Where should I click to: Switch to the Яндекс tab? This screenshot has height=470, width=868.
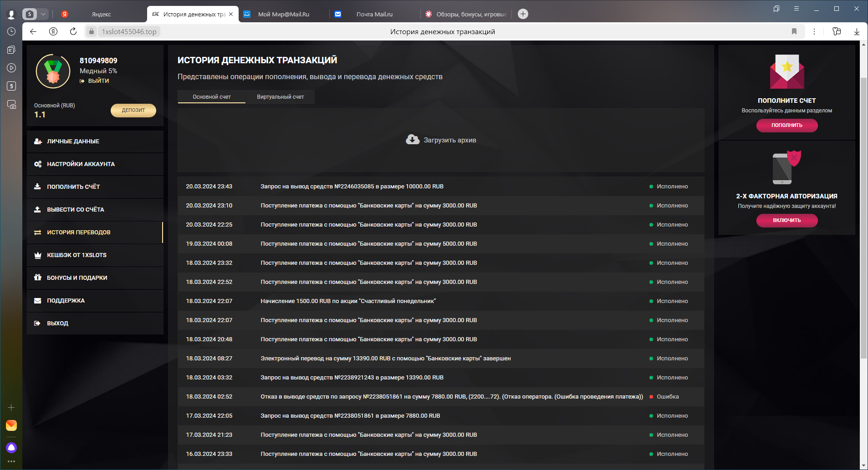click(x=101, y=14)
